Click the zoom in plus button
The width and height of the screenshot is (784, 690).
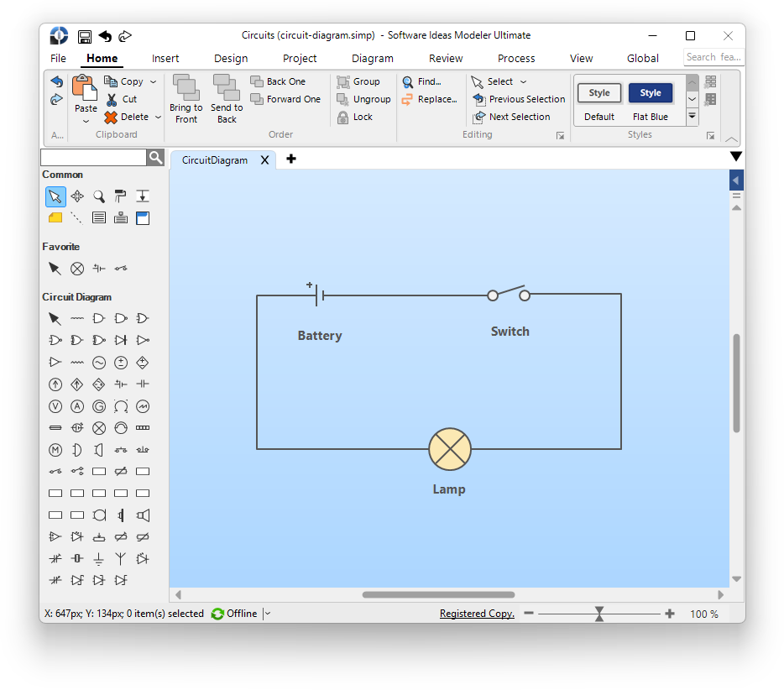(670, 614)
